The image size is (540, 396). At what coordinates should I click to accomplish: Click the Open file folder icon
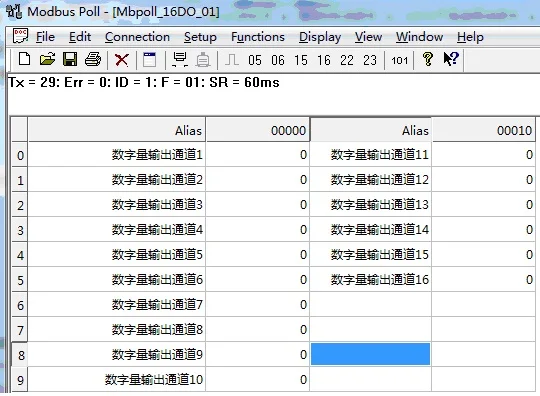pos(47,59)
